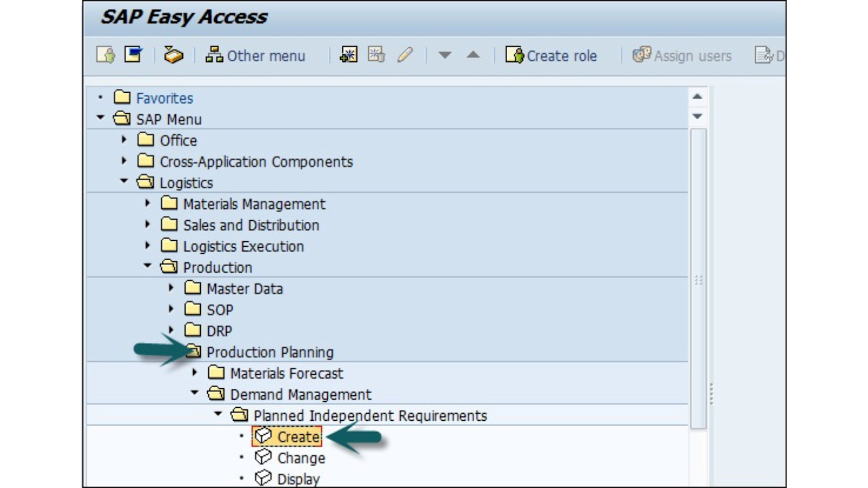Click the vertical scrollbar thumb in the tree
This screenshot has height=488, width=868.
698,279
